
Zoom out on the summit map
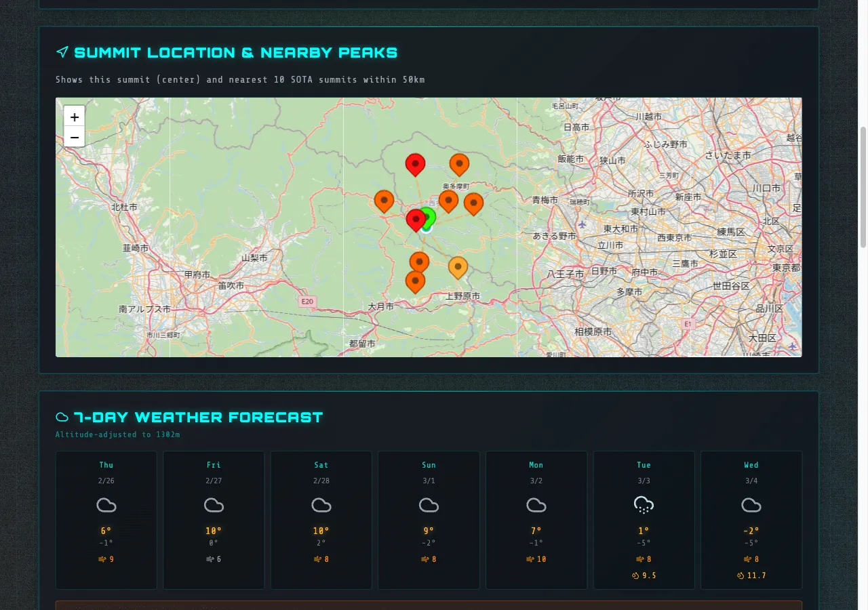pyautogui.click(x=75, y=137)
